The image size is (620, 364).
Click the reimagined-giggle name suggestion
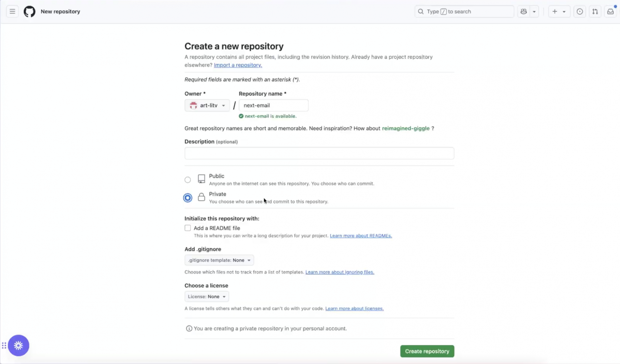point(406,128)
